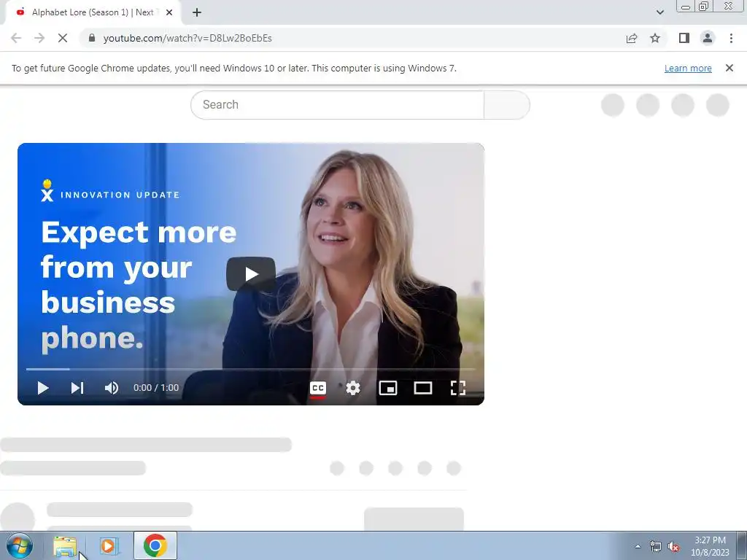The height and width of the screenshot is (560, 747).
Task: Bookmark this tab with the star icon
Action: (655, 38)
